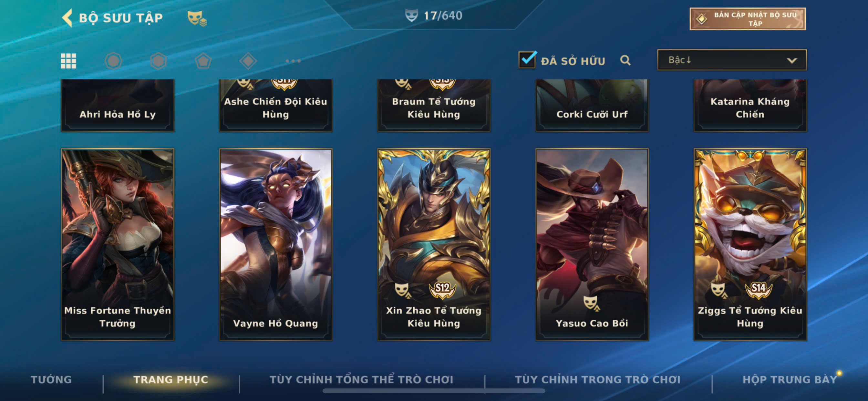This screenshot has height=401, width=868.
Task: Filter by the hexagon rarity tier icon
Action: tap(158, 61)
